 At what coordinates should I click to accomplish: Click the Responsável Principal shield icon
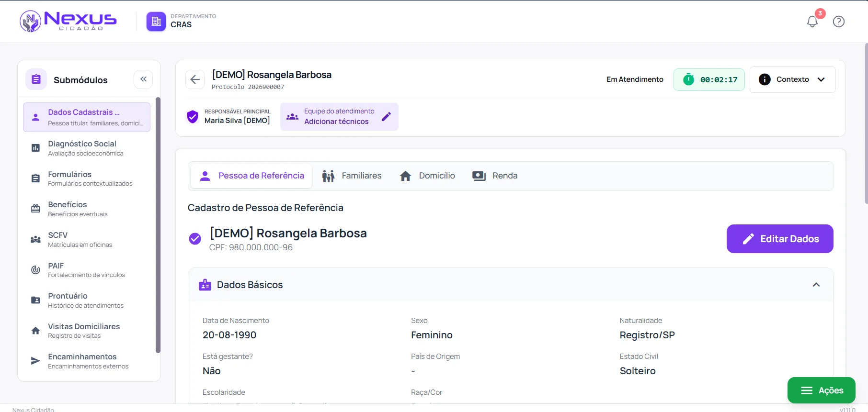(193, 116)
